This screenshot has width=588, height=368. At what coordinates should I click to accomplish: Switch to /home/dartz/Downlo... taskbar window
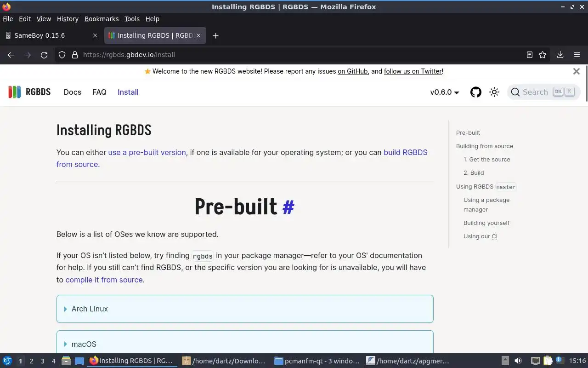(224, 361)
